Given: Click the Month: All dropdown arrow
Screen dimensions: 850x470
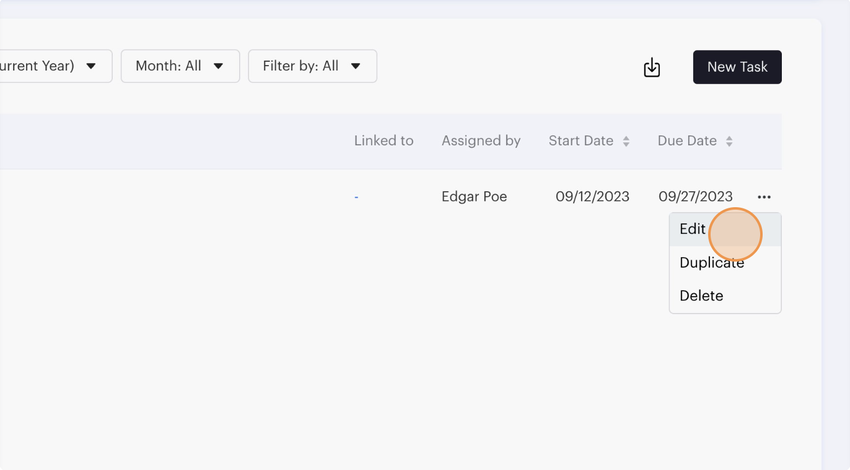Looking at the screenshot, I should point(219,67).
